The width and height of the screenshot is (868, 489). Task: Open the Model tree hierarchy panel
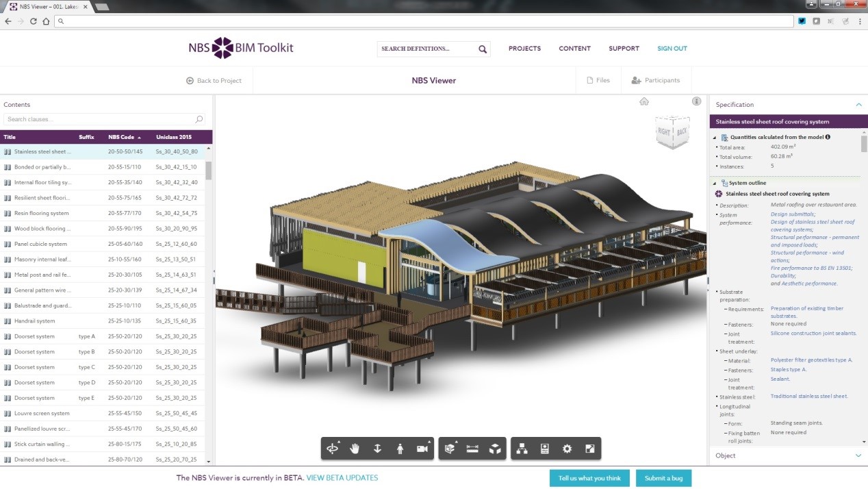[x=522, y=448]
